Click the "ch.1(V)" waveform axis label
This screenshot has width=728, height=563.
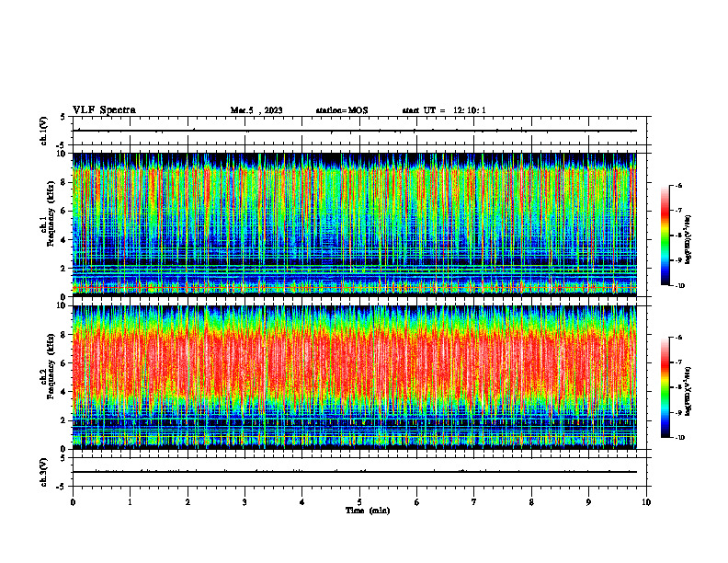click(43, 131)
